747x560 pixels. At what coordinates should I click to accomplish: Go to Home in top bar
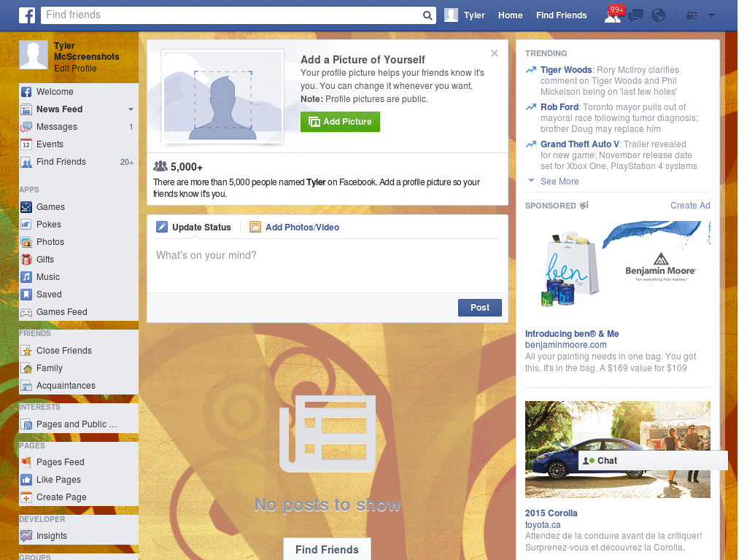(510, 15)
